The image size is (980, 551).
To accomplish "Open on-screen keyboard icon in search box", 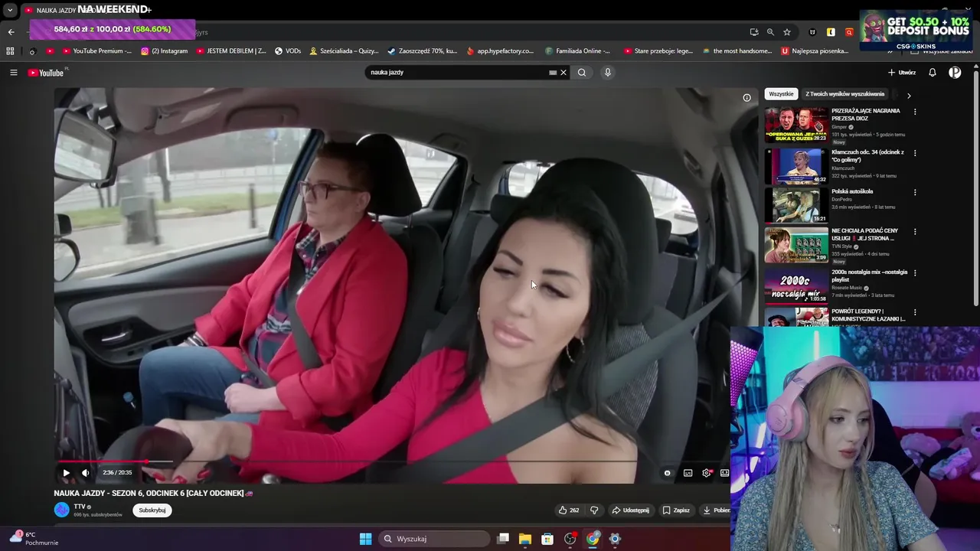I will click(x=552, y=73).
